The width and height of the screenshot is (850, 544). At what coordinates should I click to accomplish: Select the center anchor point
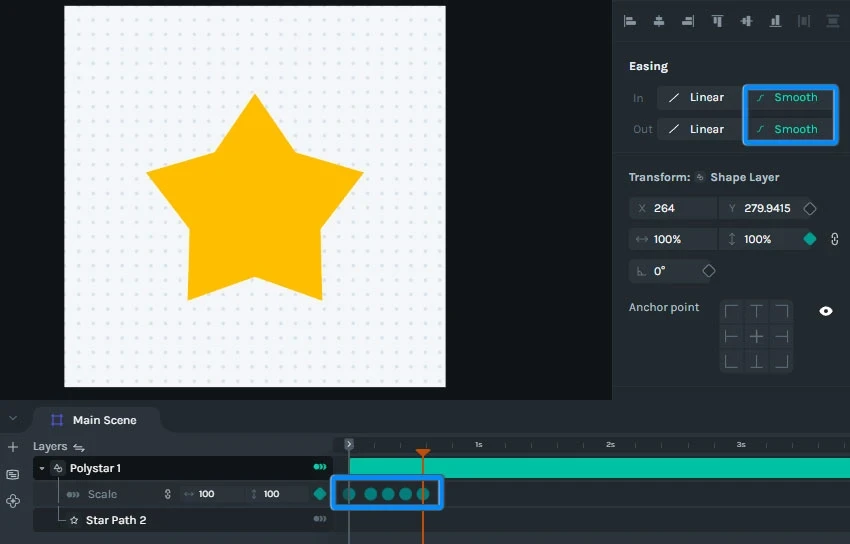[x=756, y=336]
